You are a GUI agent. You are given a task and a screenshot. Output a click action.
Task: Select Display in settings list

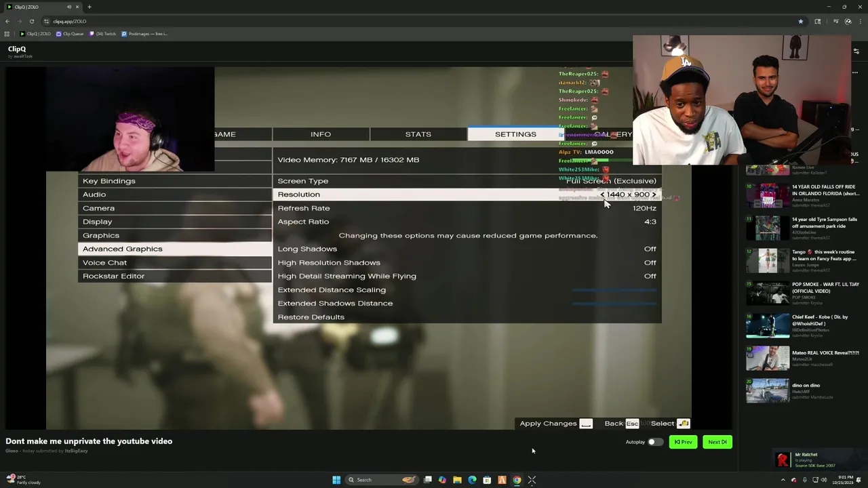(175, 222)
